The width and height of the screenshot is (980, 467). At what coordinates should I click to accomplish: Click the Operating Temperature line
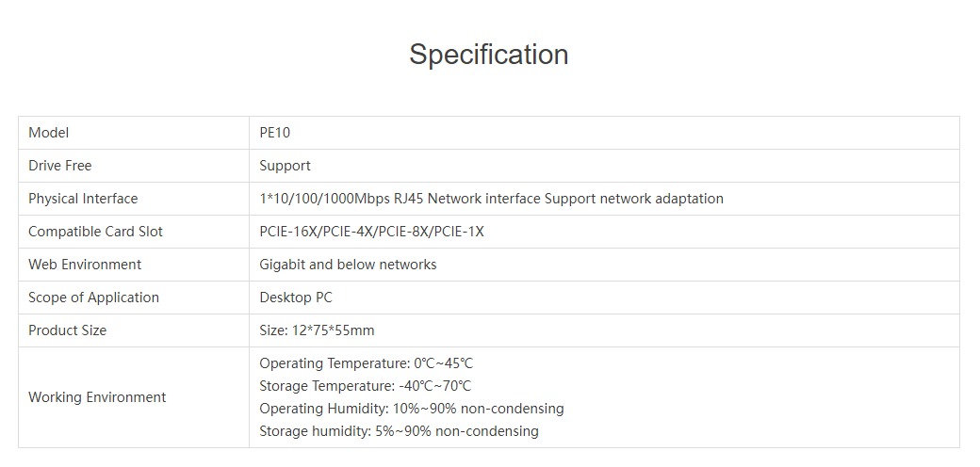(x=366, y=363)
